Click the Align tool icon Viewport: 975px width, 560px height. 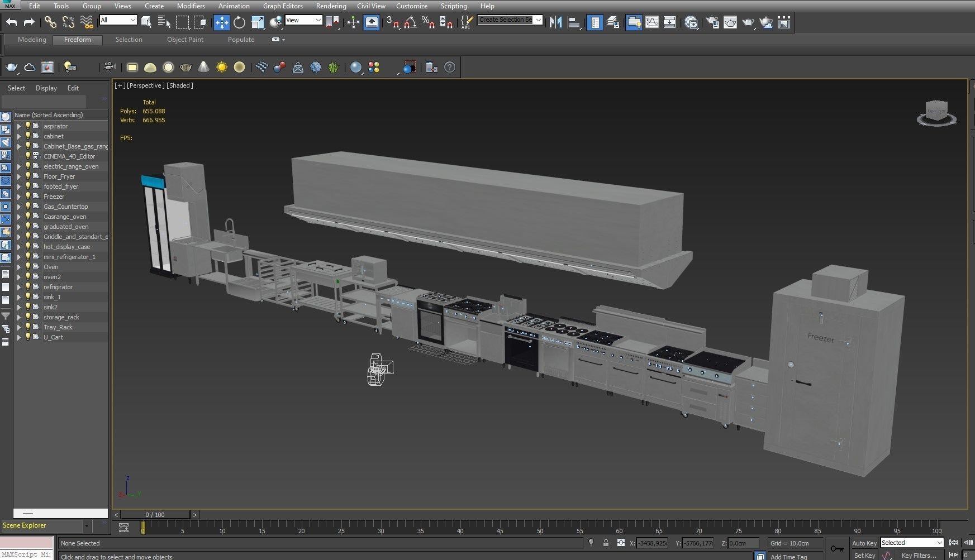tap(573, 22)
